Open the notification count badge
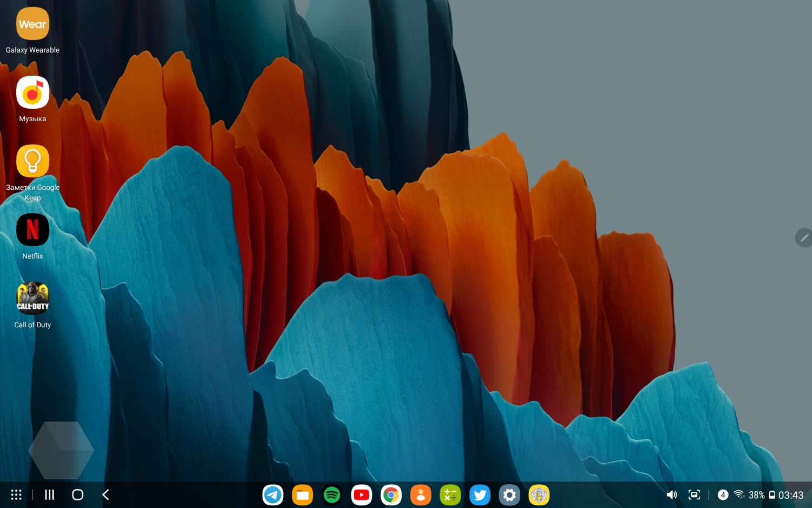The width and height of the screenshot is (812, 508). [723, 495]
